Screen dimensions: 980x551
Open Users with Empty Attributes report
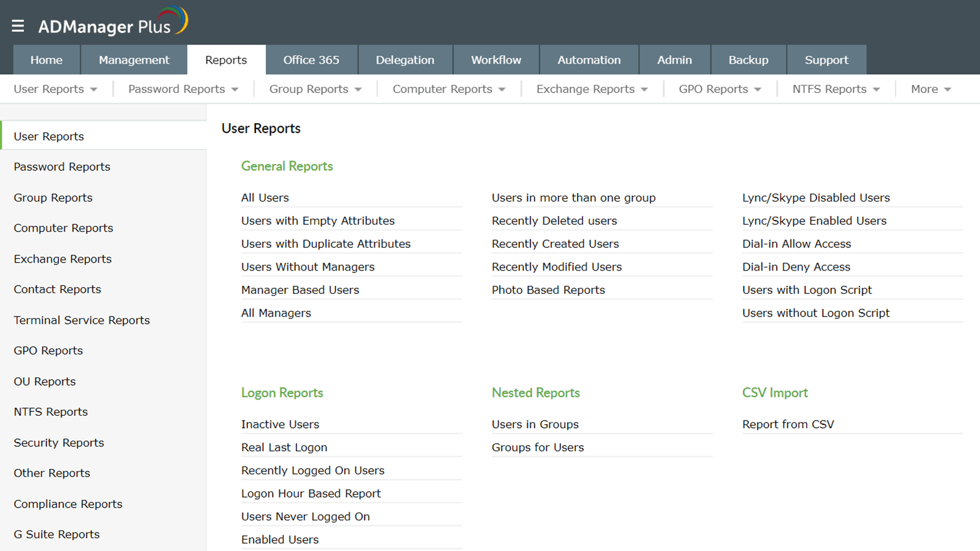(318, 221)
